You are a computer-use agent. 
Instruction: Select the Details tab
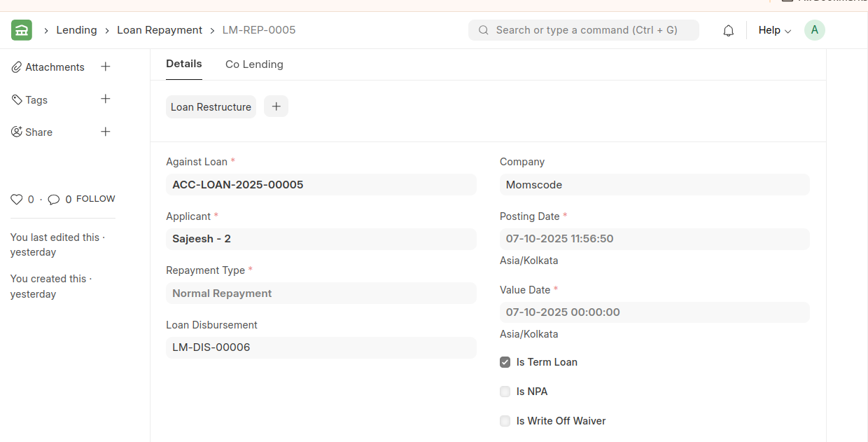coord(183,64)
